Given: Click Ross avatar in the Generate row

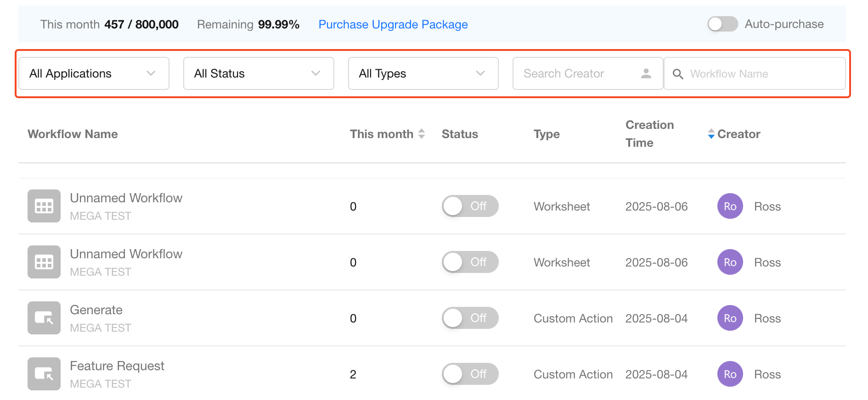Looking at the screenshot, I should (730, 318).
